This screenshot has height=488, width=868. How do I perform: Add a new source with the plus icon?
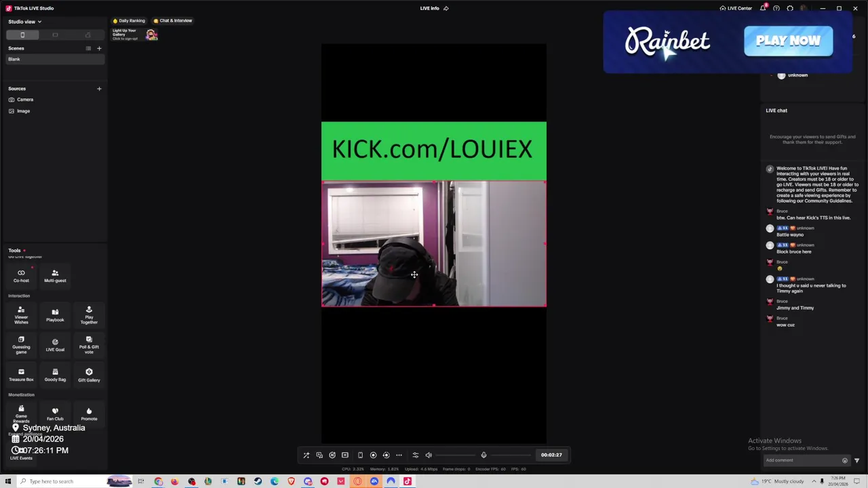99,88
